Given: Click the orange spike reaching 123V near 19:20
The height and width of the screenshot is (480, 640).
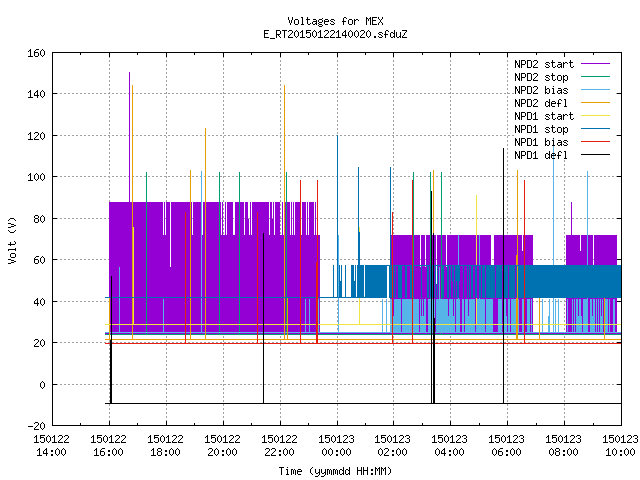Looking at the screenshot, I should (205, 233).
